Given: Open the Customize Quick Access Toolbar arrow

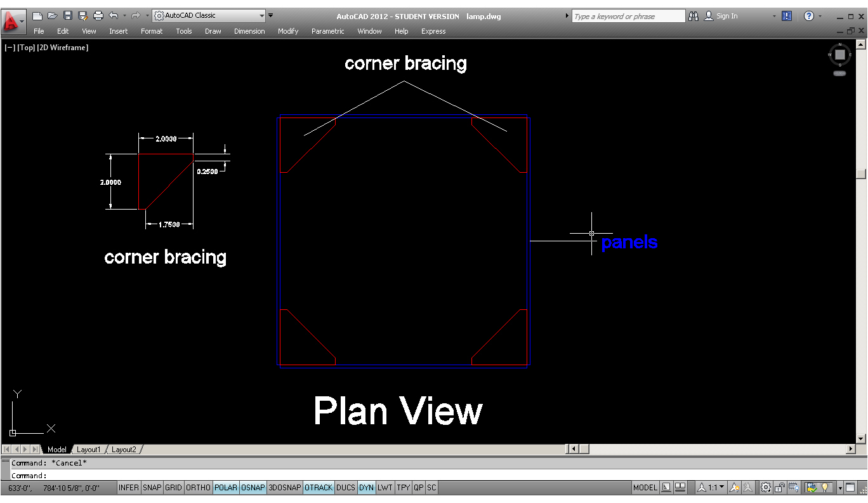Looking at the screenshot, I should tap(272, 16).
